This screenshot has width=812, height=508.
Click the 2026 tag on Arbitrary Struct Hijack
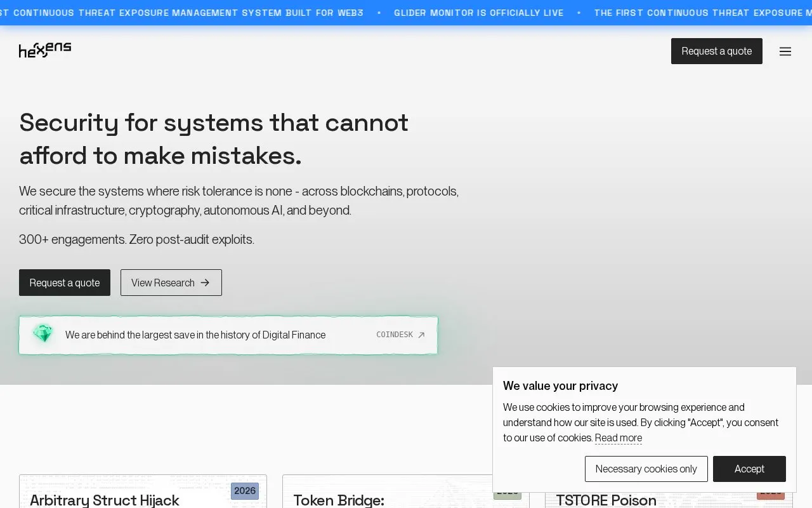point(245,491)
